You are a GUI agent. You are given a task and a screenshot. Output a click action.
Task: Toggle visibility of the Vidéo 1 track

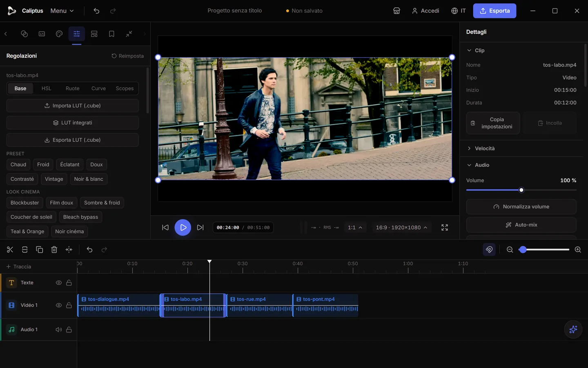pyautogui.click(x=59, y=305)
